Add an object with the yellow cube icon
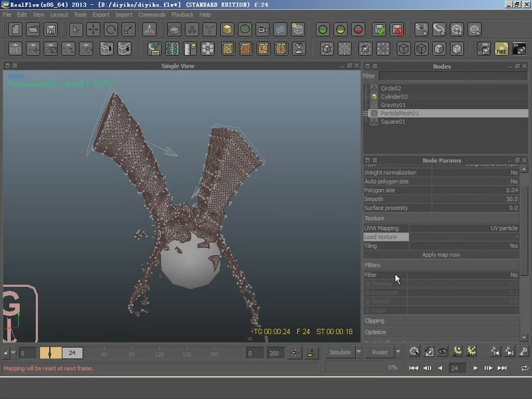The height and width of the screenshot is (399, 532). tap(227, 30)
